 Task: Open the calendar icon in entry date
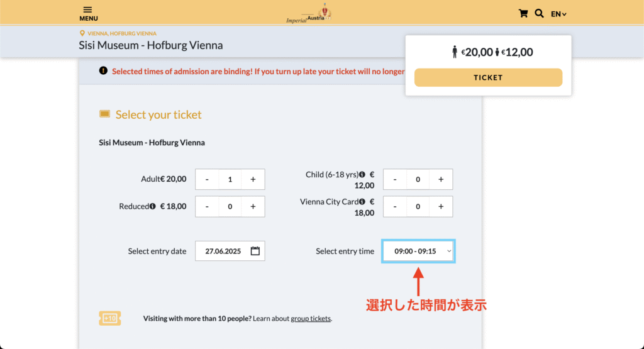pos(255,251)
